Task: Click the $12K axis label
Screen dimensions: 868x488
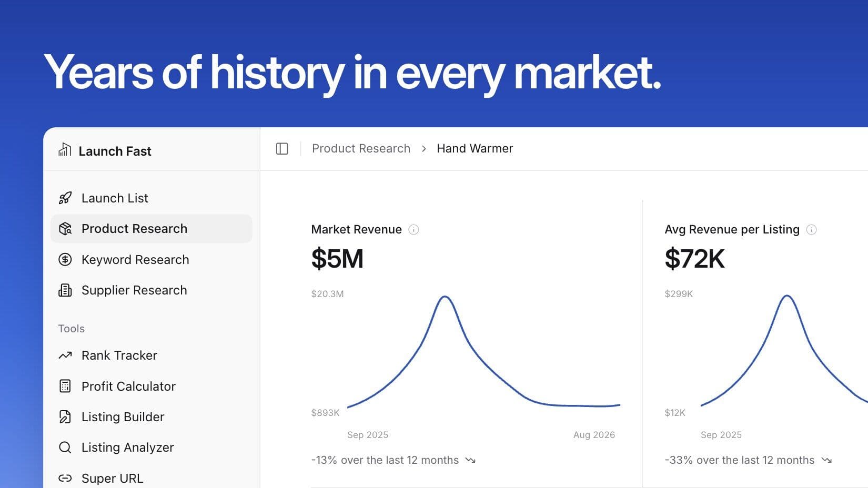Action: click(x=675, y=413)
